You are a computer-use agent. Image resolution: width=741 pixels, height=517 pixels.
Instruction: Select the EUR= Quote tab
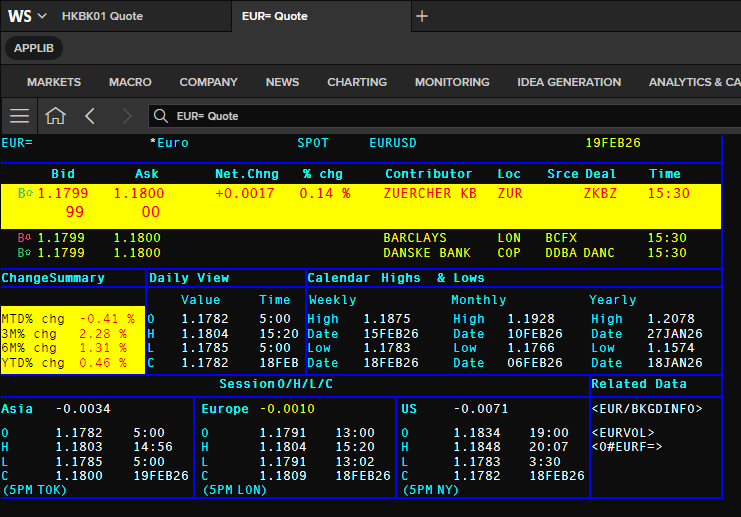pyautogui.click(x=275, y=16)
